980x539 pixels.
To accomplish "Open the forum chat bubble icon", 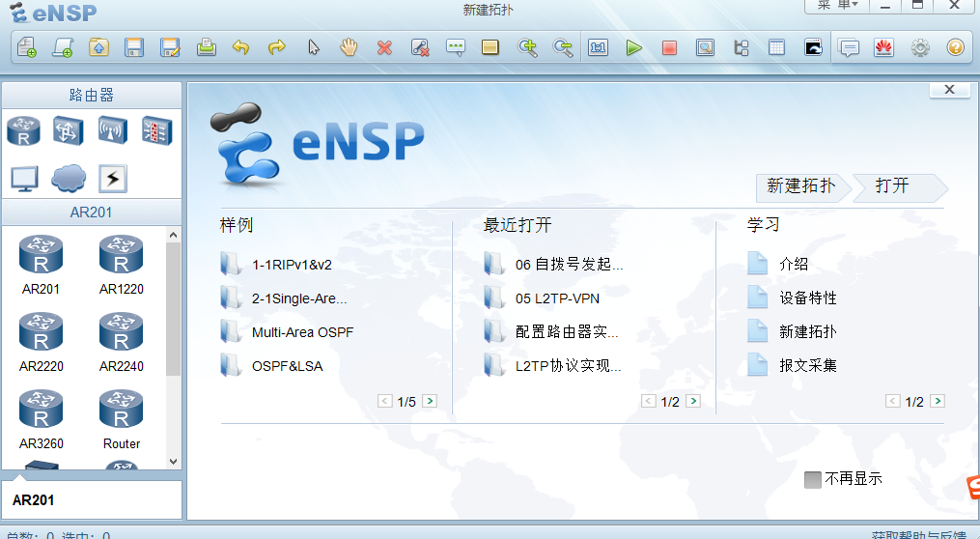I will [x=849, y=47].
